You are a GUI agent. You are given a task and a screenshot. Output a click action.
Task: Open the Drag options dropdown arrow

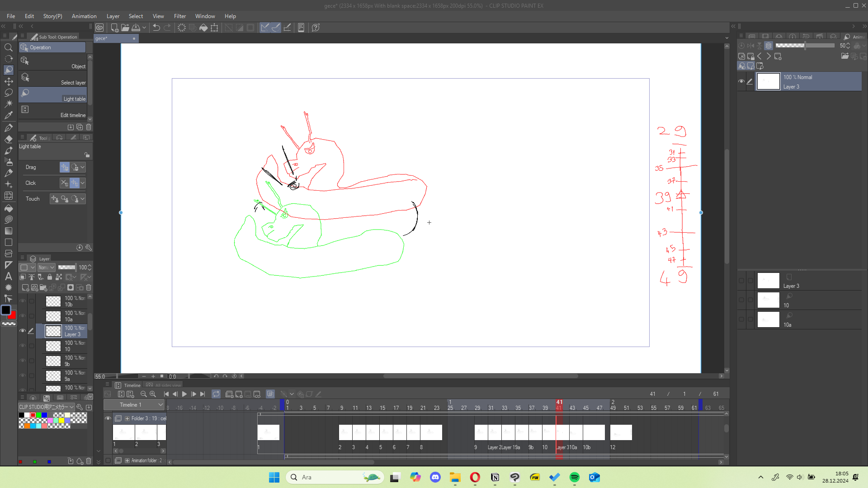pos(83,167)
